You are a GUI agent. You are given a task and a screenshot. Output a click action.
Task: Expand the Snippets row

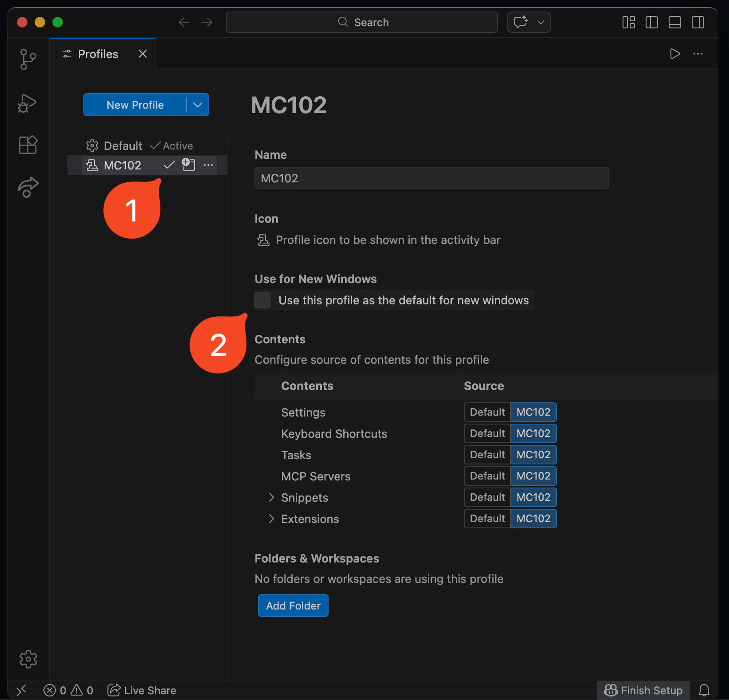271,498
